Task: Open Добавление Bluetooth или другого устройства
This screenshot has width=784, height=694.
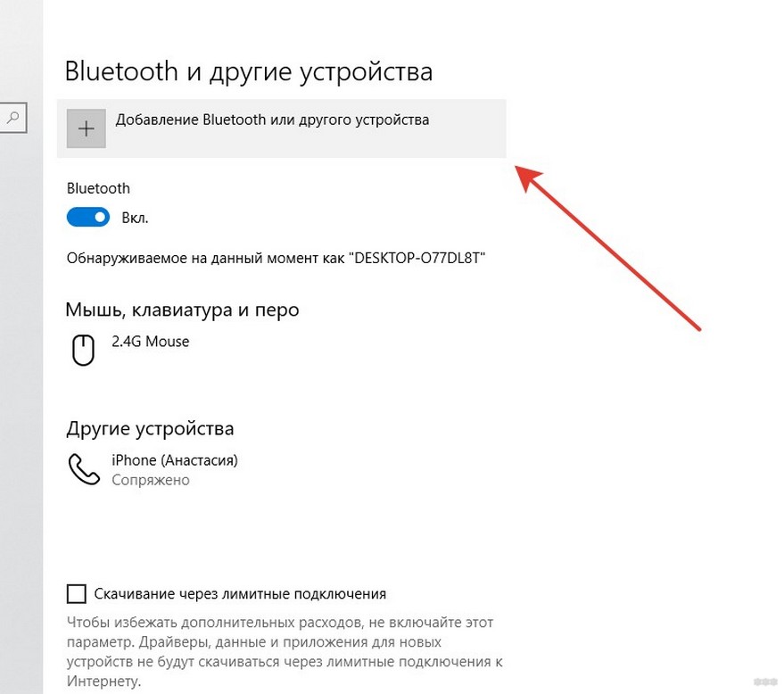Action: 282,128
